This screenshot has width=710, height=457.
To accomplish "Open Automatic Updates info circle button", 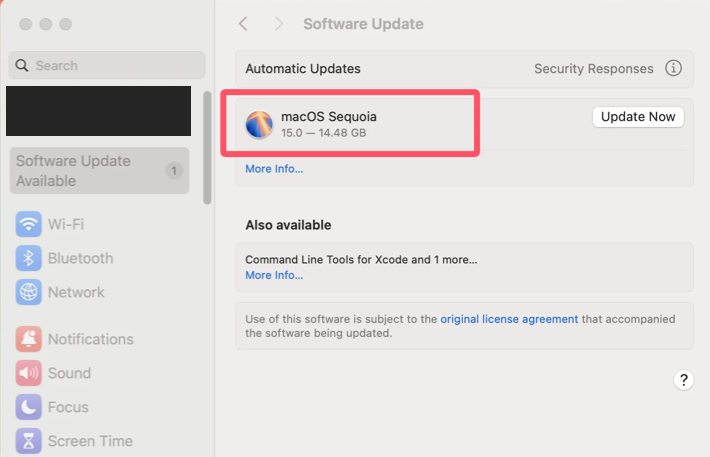I will (x=673, y=69).
